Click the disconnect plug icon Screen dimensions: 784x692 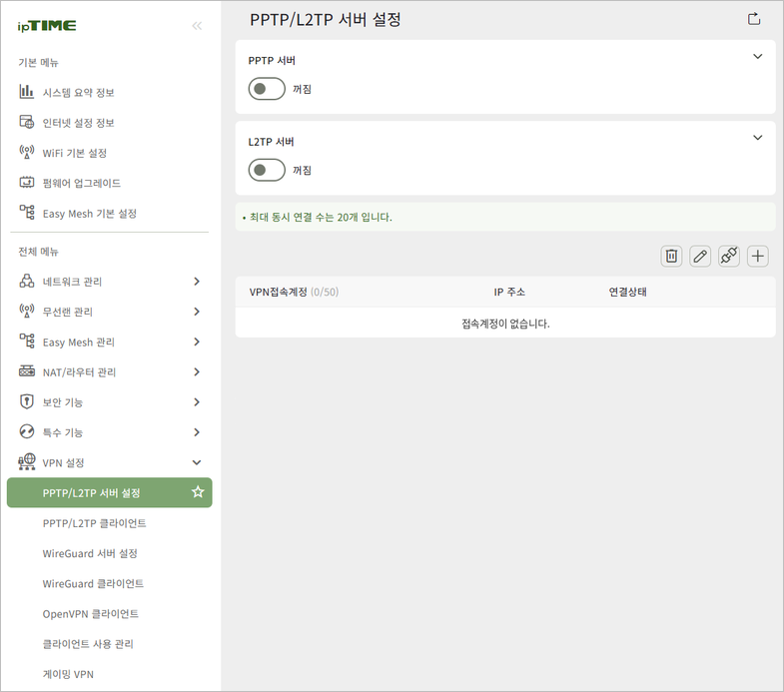[729, 256]
